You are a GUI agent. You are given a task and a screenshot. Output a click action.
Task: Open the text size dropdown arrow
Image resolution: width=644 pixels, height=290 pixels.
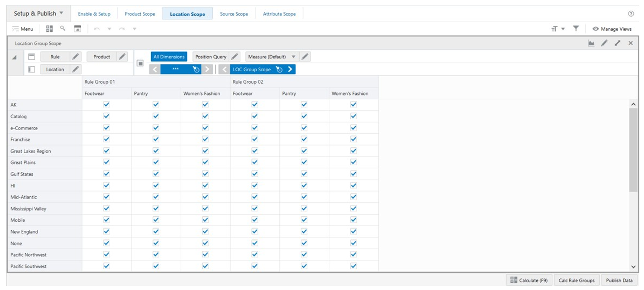click(563, 29)
